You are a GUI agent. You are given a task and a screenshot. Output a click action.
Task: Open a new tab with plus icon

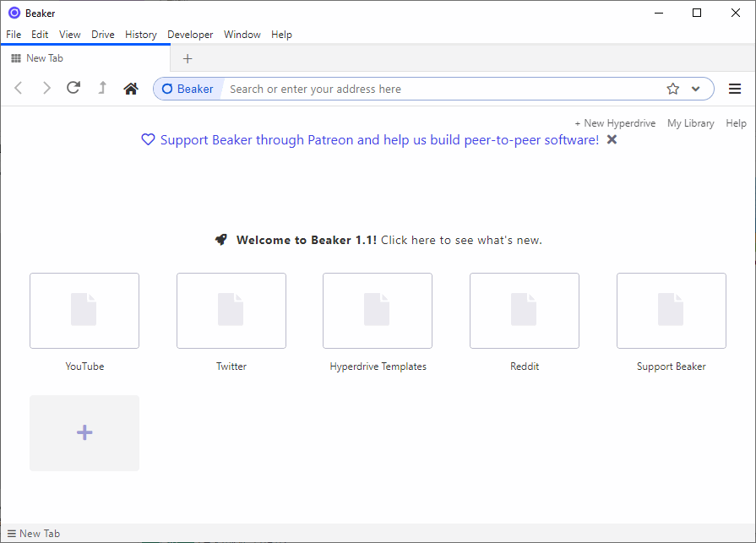188,58
